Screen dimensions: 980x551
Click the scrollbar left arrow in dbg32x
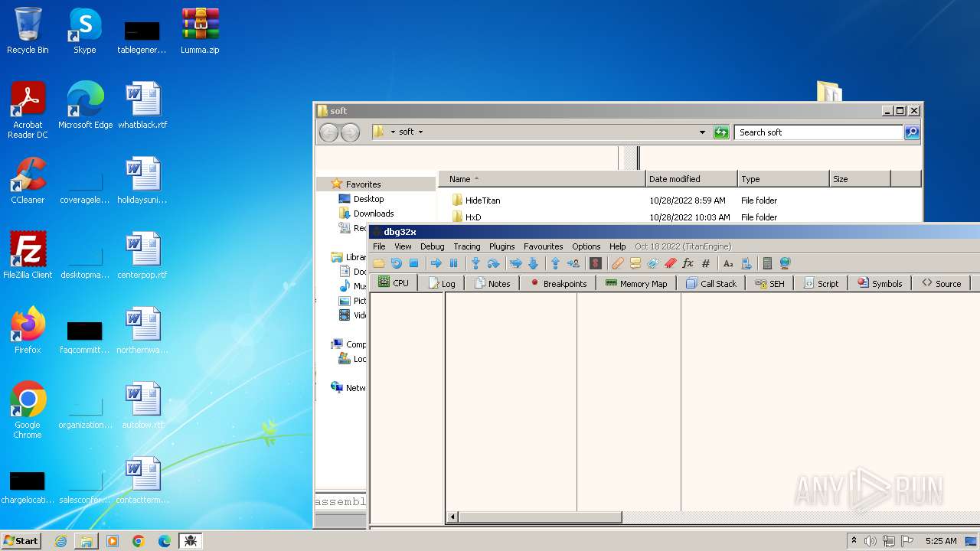pyautogui.click(x=452, y=517)
